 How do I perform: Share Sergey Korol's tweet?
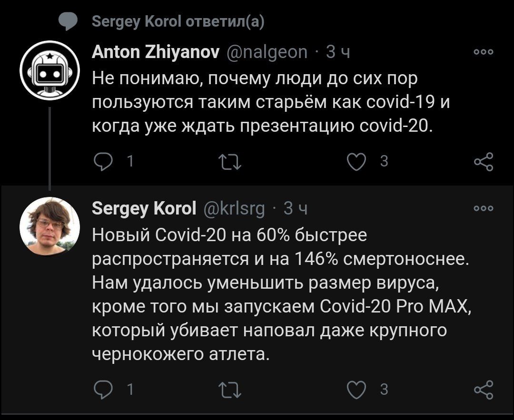484,390
